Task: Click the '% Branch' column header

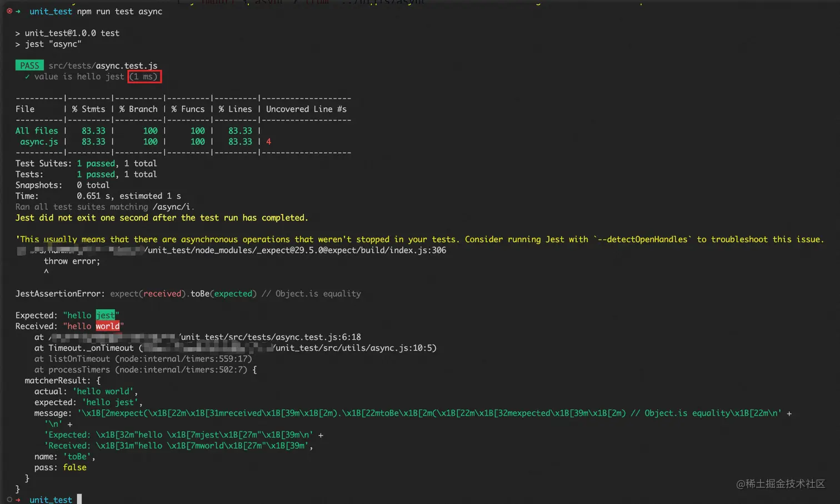Action: [138, 109]
